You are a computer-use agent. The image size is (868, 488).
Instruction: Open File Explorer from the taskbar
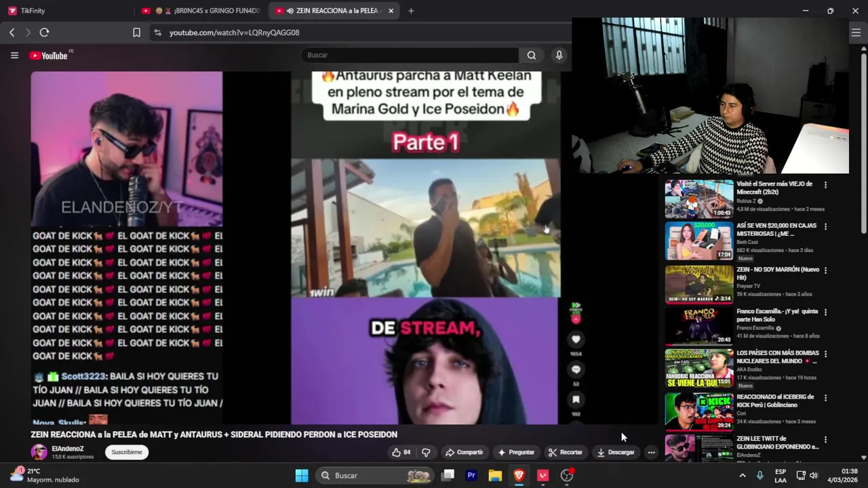pos(495,475)
